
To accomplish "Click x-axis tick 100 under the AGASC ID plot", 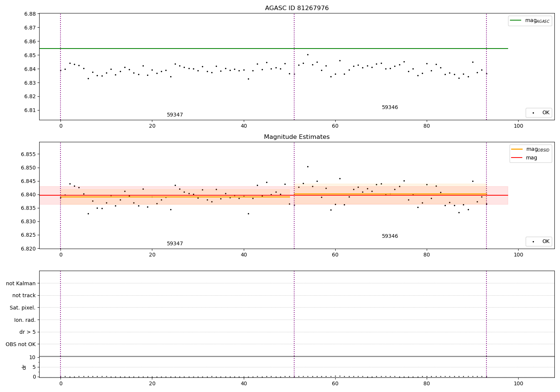I will click(x=518, y=126).
